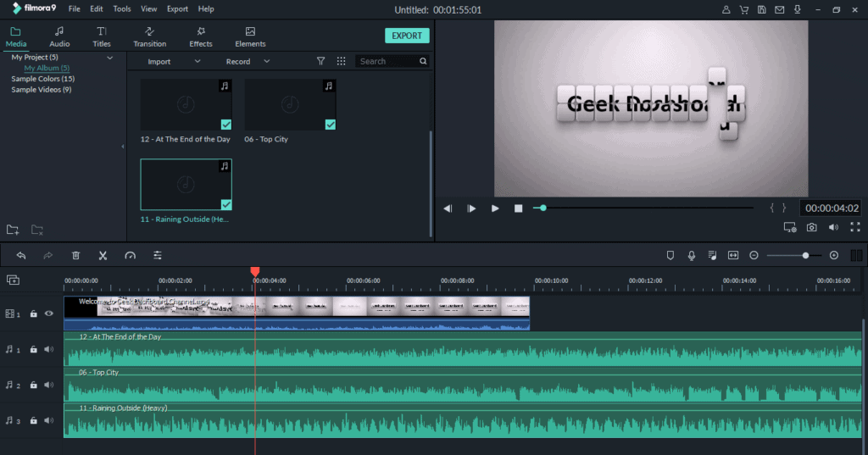Open the edit sliders icon in toolbar

tap(158, 255)
